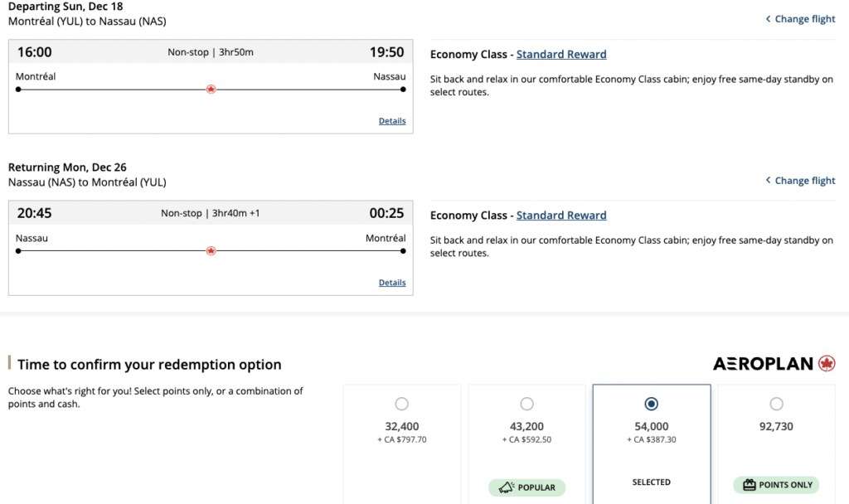Click the selected 54,000 points radio button
This screenshot has width=849, height=504.
652,405
